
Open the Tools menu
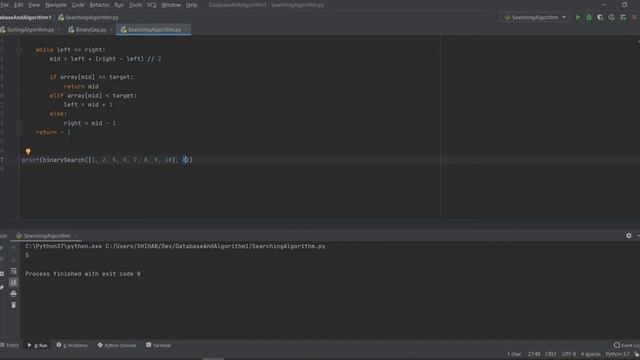click(135, 5)
